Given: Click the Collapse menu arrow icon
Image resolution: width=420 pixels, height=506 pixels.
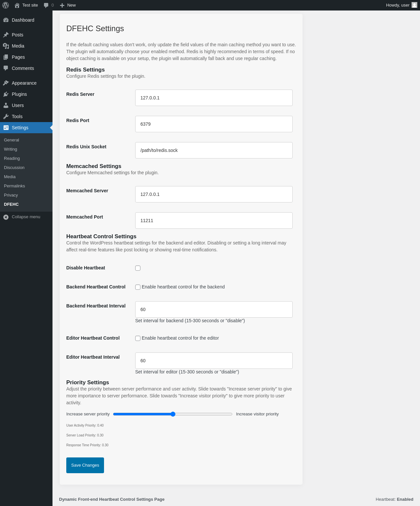Looking at the screenshot, I should pyautogui.click(x=6, y=217).
